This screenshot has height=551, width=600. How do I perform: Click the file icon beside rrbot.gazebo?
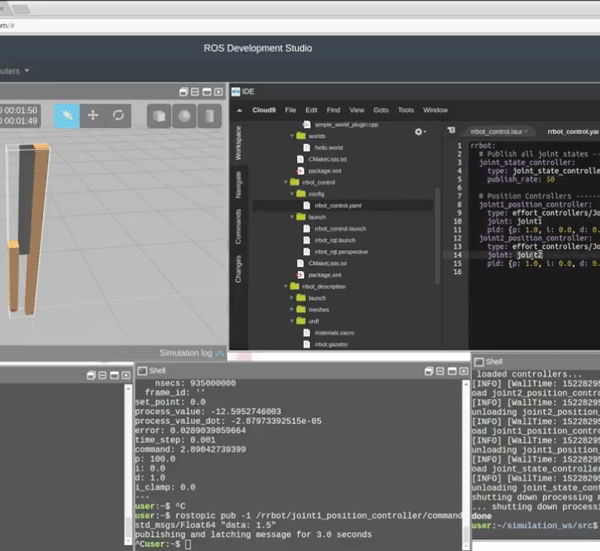click(307, 344)
